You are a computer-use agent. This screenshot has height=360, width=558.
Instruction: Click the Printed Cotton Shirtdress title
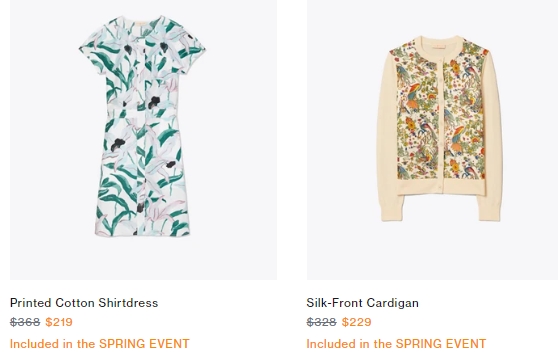pyautogui.click(x=84, y=303)
